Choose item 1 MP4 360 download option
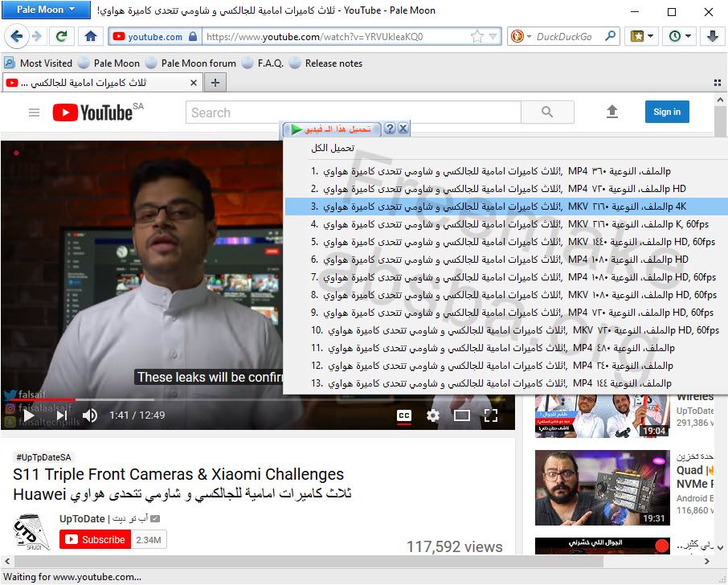728x585 pixels. pyautogui.click(x=506, y=171)
